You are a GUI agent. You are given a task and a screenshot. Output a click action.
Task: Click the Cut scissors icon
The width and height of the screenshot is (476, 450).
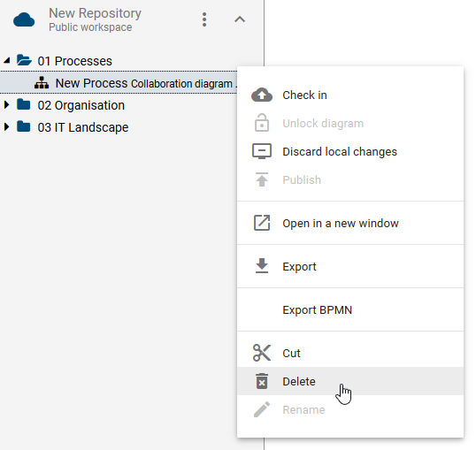point(262,353)
